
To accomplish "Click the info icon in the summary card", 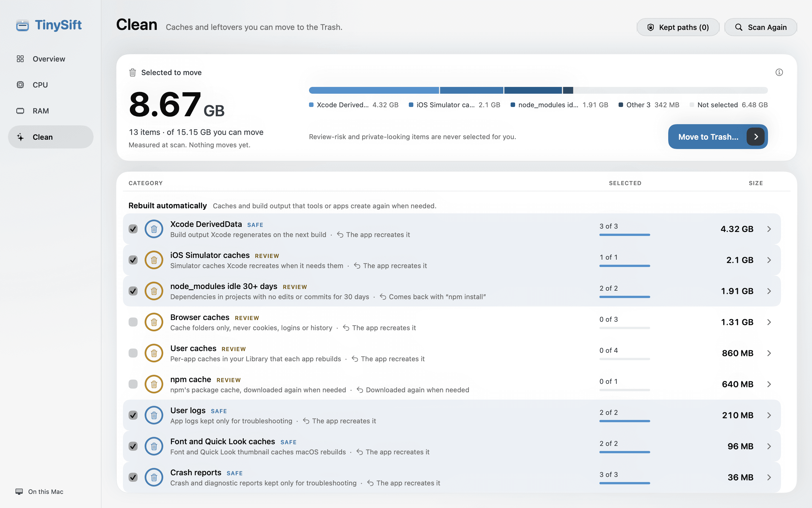I will [779, 72].
